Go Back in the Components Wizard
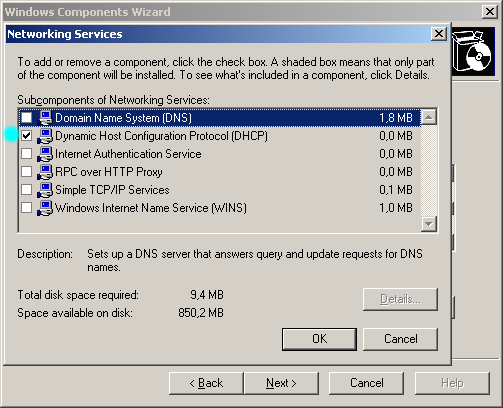 (x=206, y=383)
